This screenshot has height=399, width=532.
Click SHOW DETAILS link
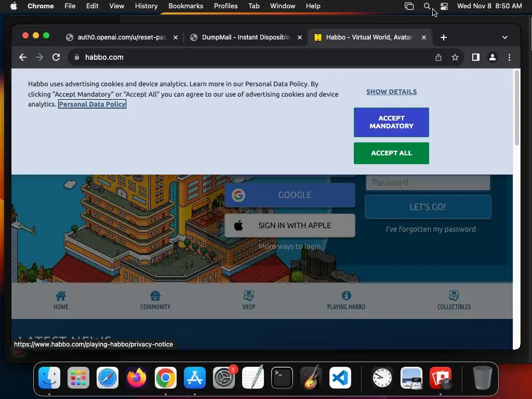[391, 91]
